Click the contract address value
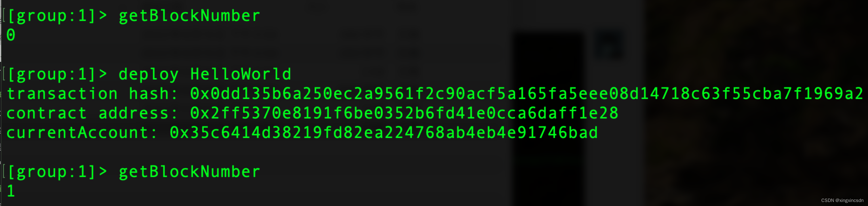 [404, 113]
